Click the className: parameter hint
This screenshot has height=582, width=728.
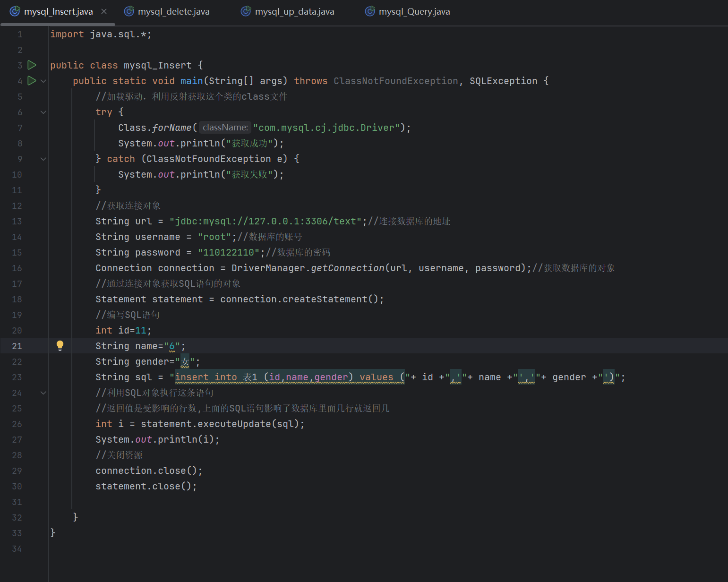225,128
